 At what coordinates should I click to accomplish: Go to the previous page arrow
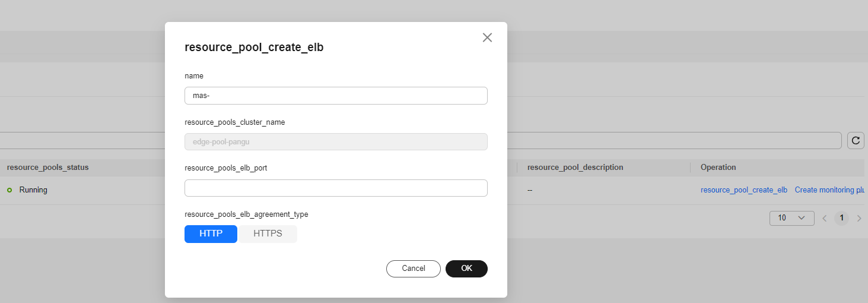coord(824,218)
